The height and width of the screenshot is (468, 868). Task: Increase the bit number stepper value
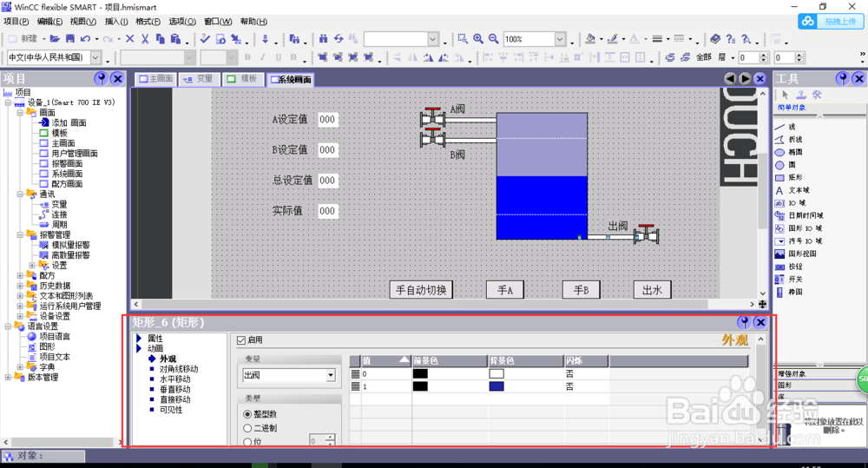click(x=330, y=438)
